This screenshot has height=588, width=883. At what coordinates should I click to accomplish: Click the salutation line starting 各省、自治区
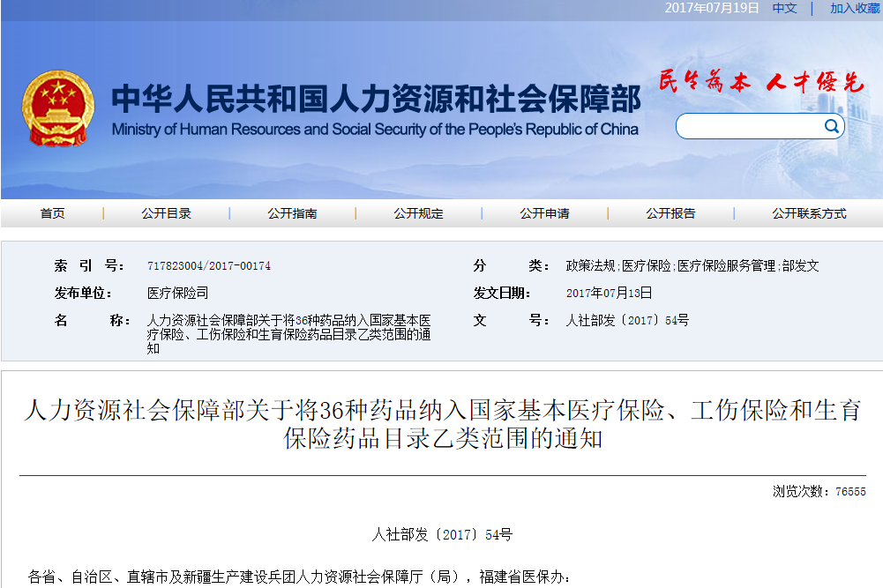tap(298, 577)
